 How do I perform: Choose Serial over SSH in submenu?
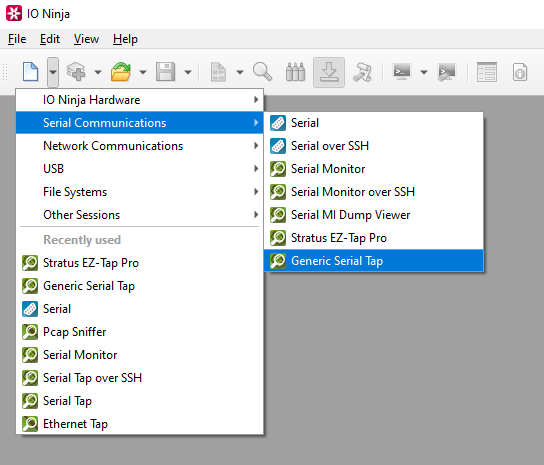(374, 146)
